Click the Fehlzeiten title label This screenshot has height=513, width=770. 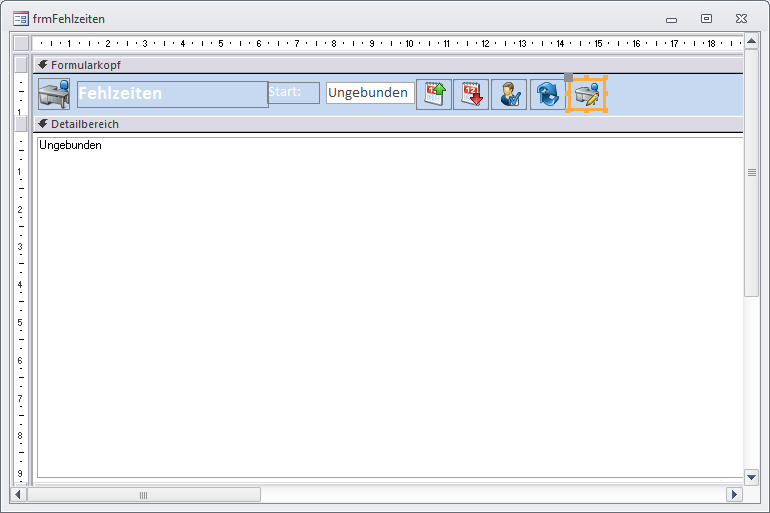[x=172, y=94]
